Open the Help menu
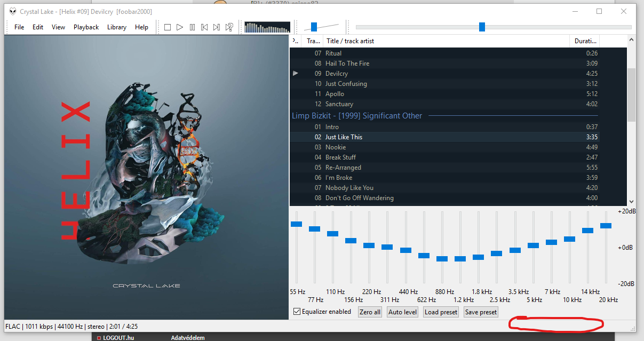Screen dimensions: 644x341 click(x=141, y=27)
